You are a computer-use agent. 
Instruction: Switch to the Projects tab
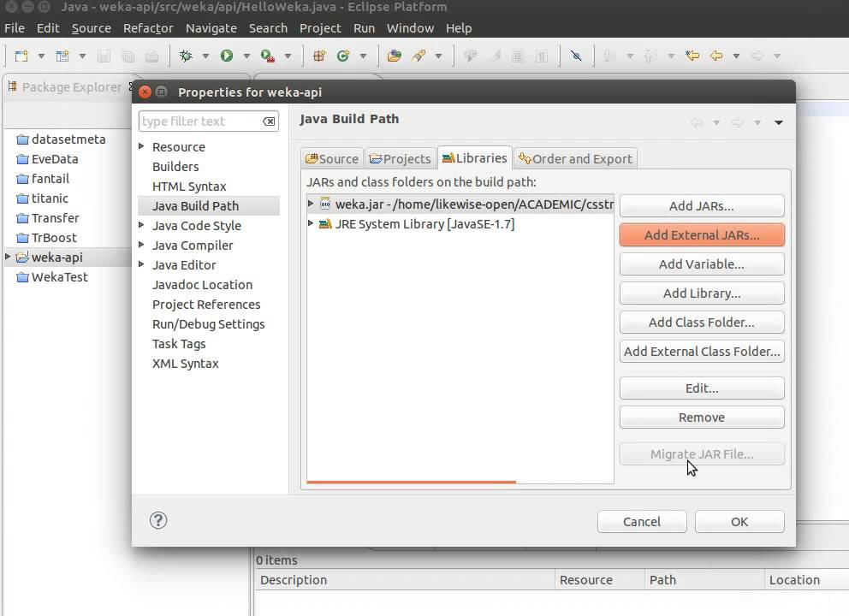[400, 158]
